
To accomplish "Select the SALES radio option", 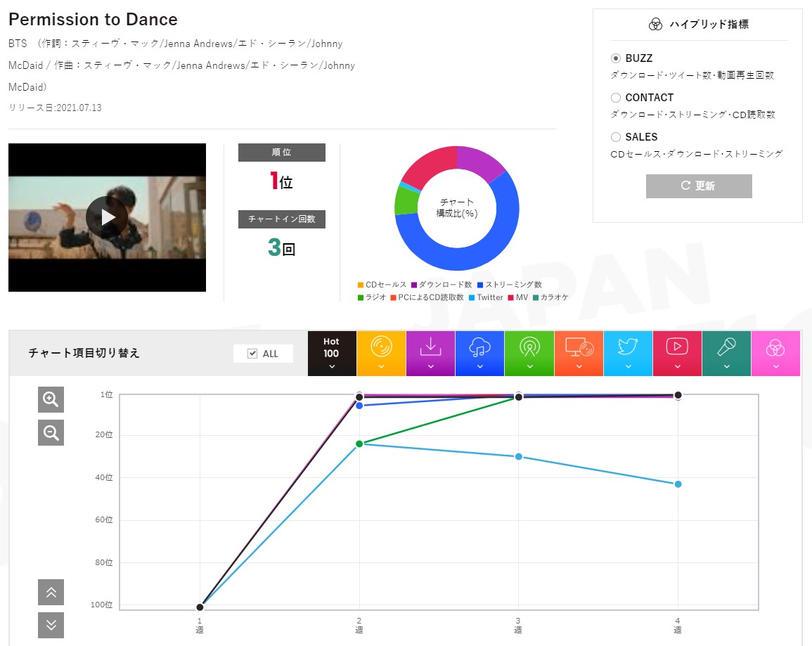I will pyautogui.click(x=616, y=136).
